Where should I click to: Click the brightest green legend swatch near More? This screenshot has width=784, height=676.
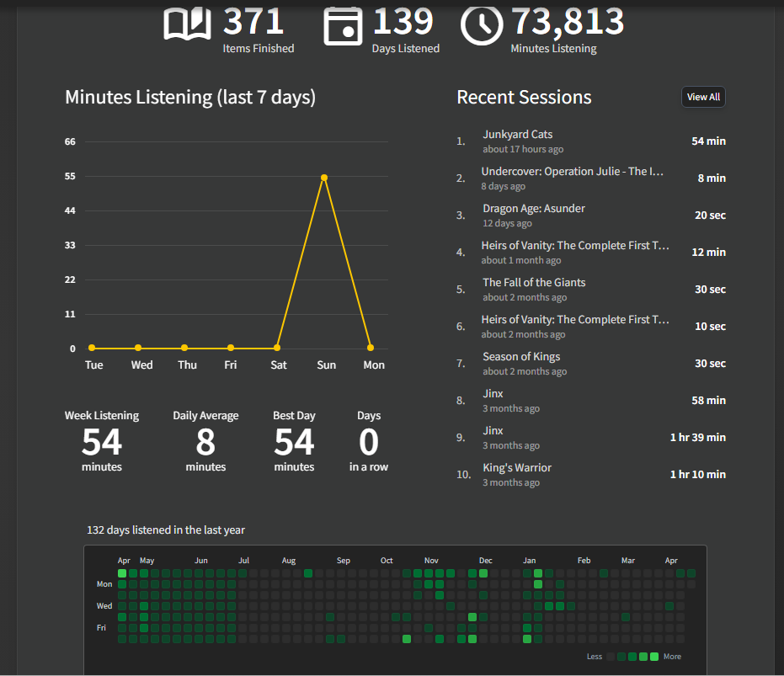(x=654, y=657)
